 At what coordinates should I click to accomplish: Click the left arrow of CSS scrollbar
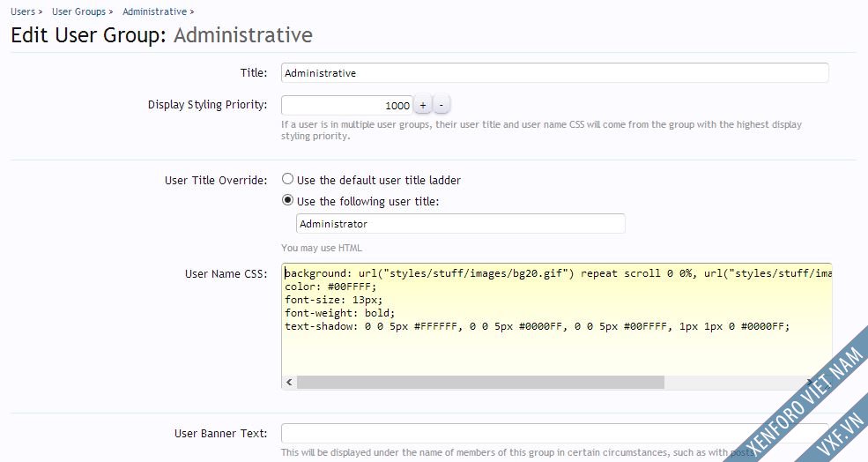click(289, 382)
